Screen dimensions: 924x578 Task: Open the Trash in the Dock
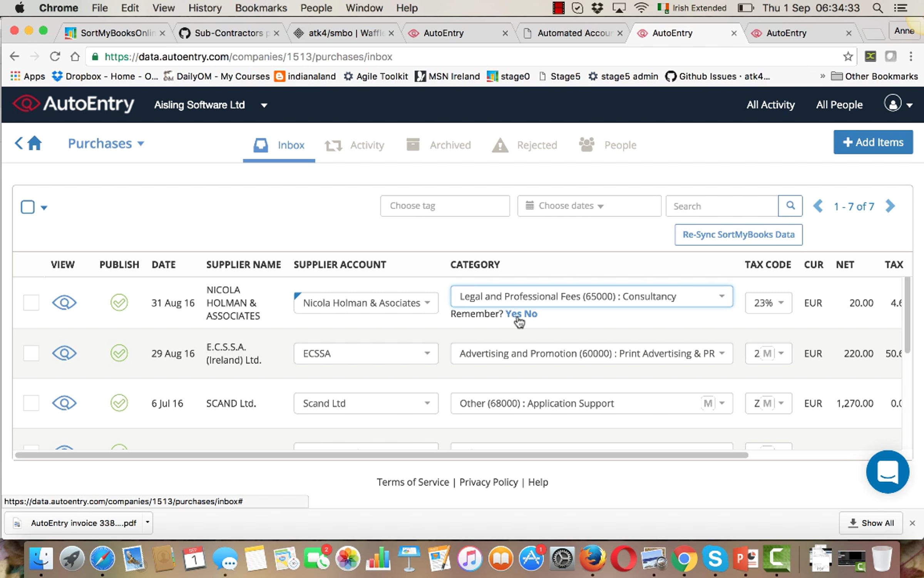[882, 558]
